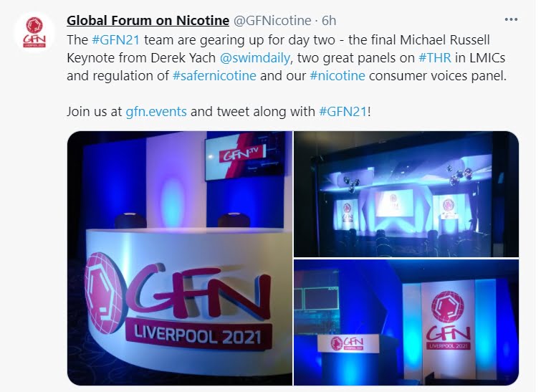Click the @GFNicotine handle
The height and width of the screenshot is (392, 541).
(272, 20)
